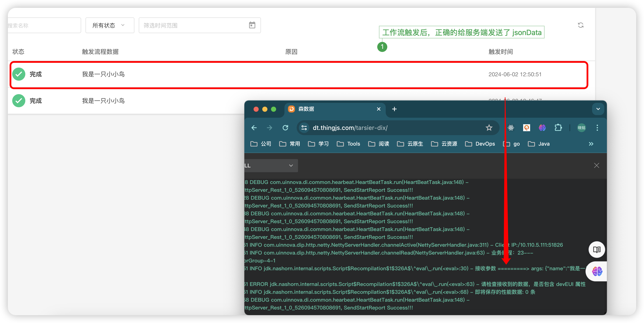Close the log panel with X
This screenshot has width=644, height=323.
(x=596, y=166)
